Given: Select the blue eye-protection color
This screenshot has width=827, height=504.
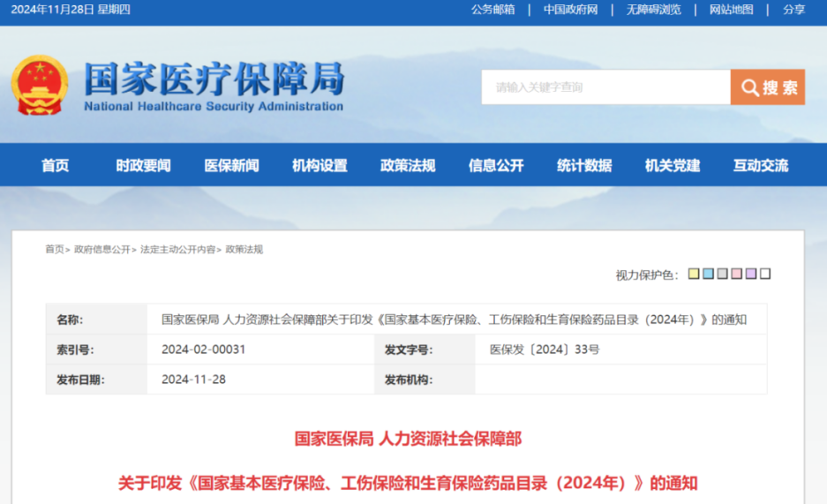Looking at the screenshot, I should (709, 274).
